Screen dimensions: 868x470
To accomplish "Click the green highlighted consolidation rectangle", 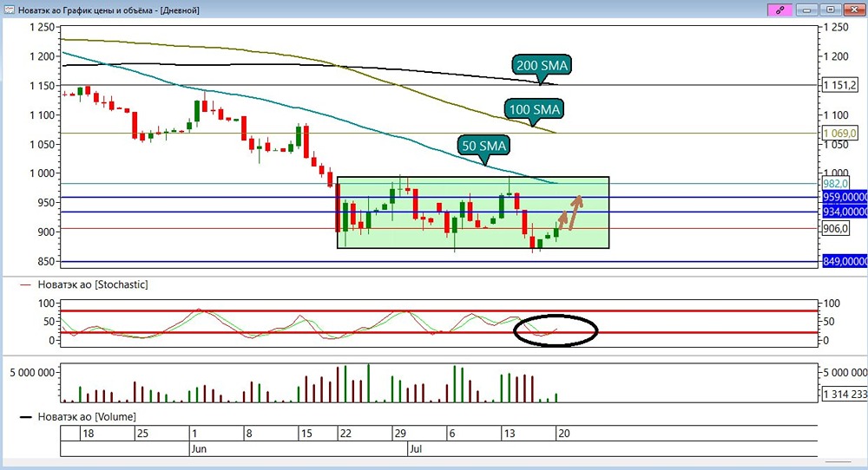I will click(x=473, y=212).
